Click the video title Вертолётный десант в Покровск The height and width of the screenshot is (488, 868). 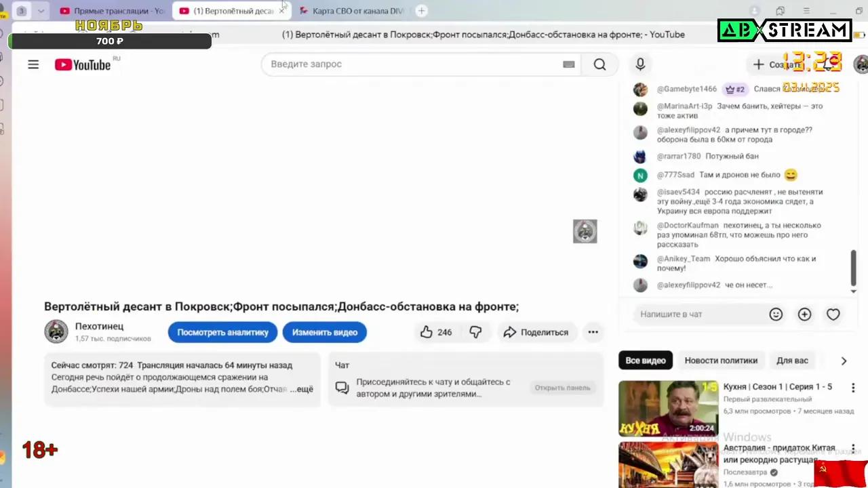[281, 306]
